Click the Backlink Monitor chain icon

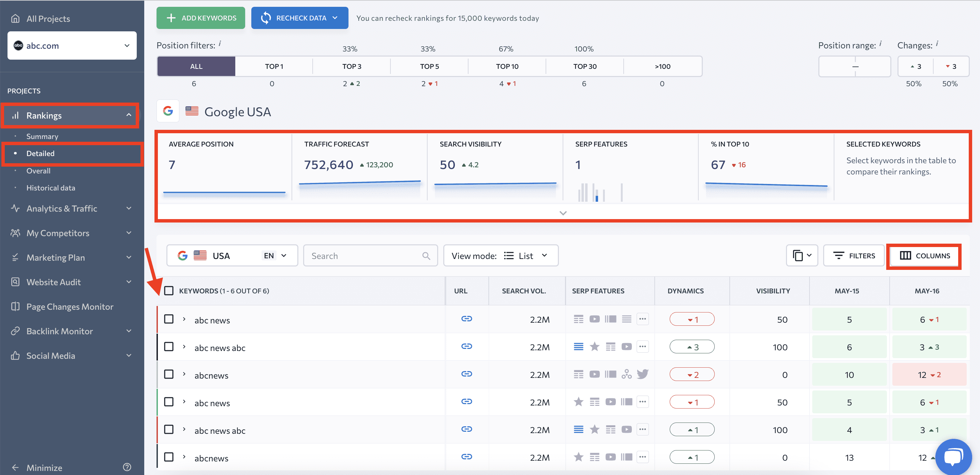[15, 331]
